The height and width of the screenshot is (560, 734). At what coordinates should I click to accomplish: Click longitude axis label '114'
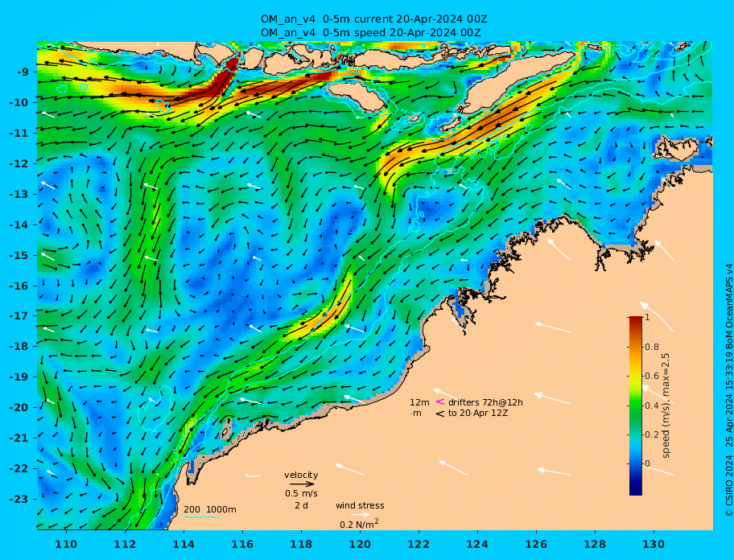184,544
